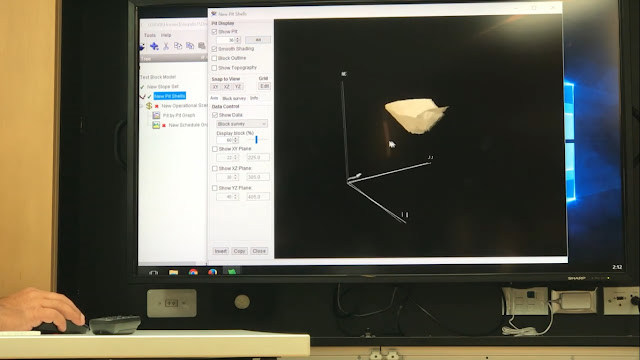The image size is (640, 360).
Task: Select the New Schedule tree item
Action: click(x=188, y=125)
